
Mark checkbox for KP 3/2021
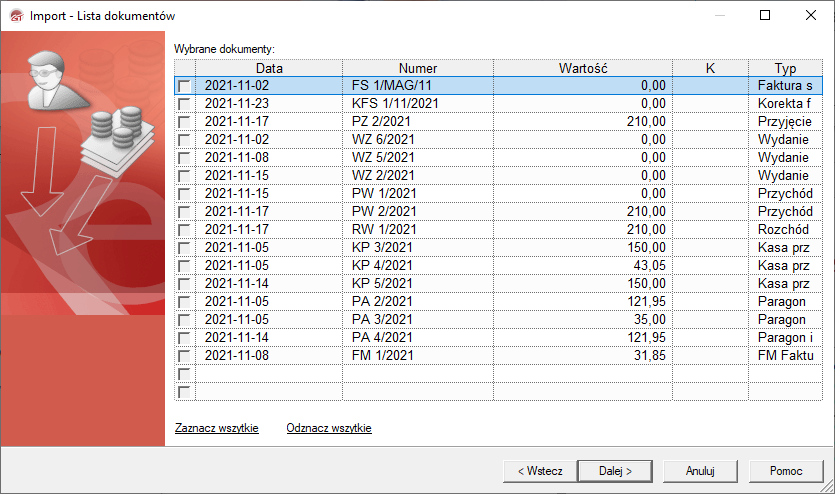point(184,248)
